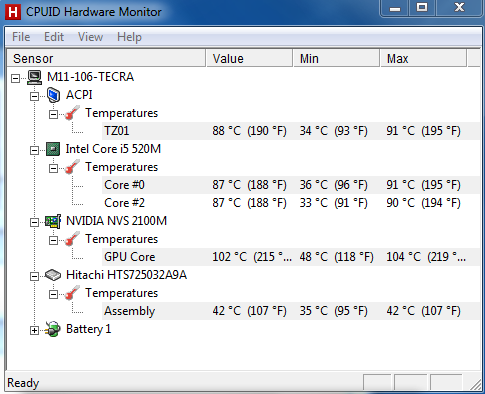Open the Edit menu
485x394 pixels.
(54, 37)
